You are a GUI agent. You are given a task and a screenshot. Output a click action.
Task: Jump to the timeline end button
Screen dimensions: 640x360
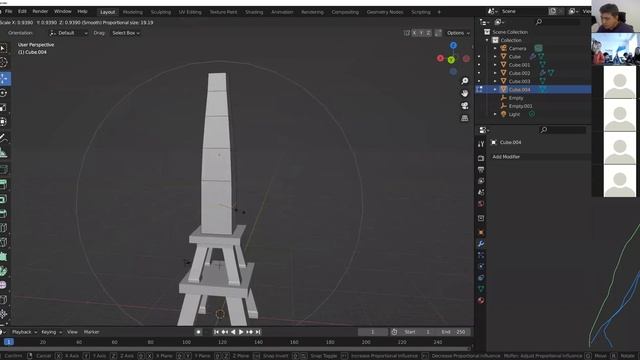258,332
